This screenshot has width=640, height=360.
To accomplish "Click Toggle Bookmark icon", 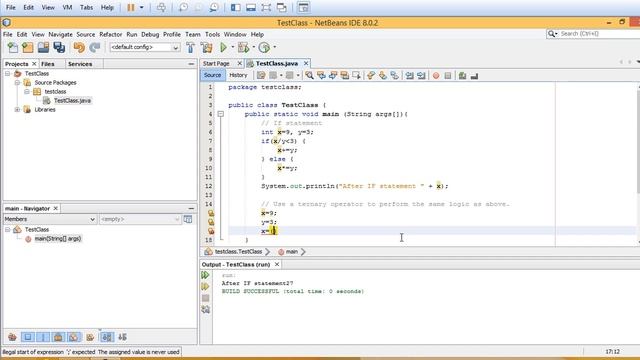I will 394,76.
